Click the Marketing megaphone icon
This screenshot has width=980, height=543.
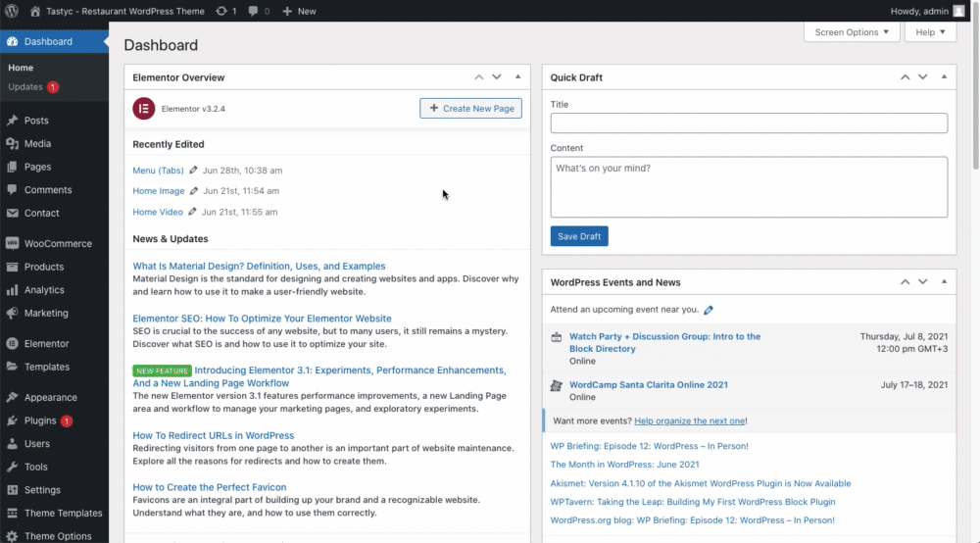tap(12, 313)
